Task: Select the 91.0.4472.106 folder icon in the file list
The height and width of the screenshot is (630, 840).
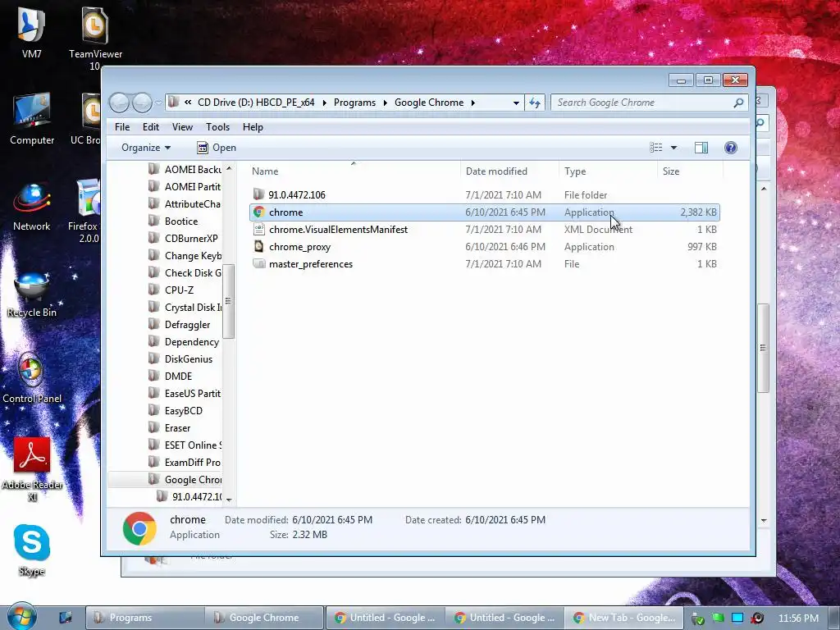Action: point(258,194)
